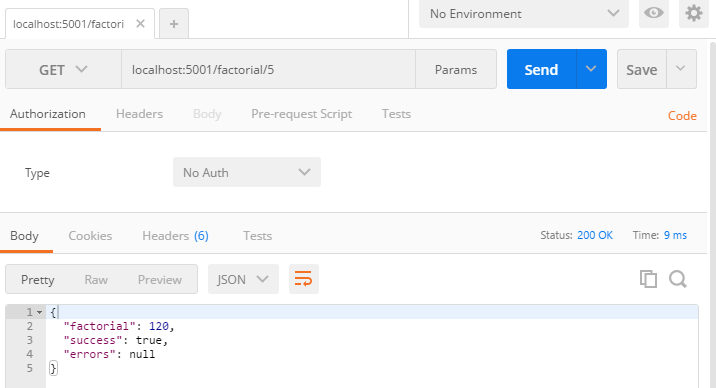The image size is (716, 388).
Task: Open the GET method dropdown
Action: click(x=63, y=69)
